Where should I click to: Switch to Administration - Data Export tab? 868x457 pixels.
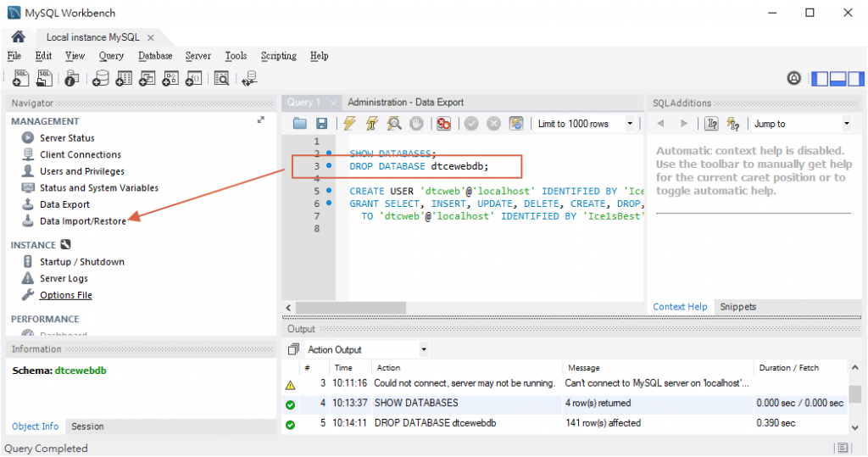406,103
